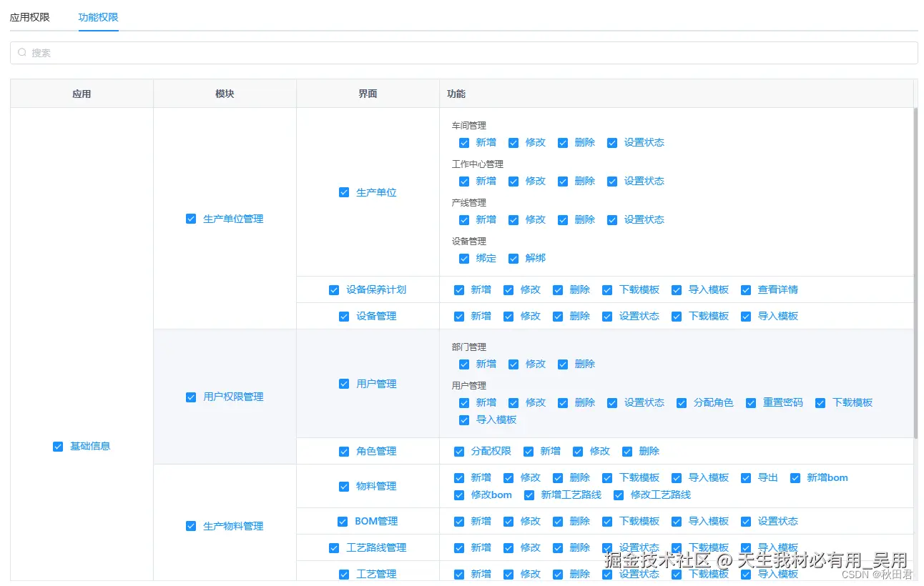Toggle 下载模板 in 设备保养计划 row

click(607, 290)
